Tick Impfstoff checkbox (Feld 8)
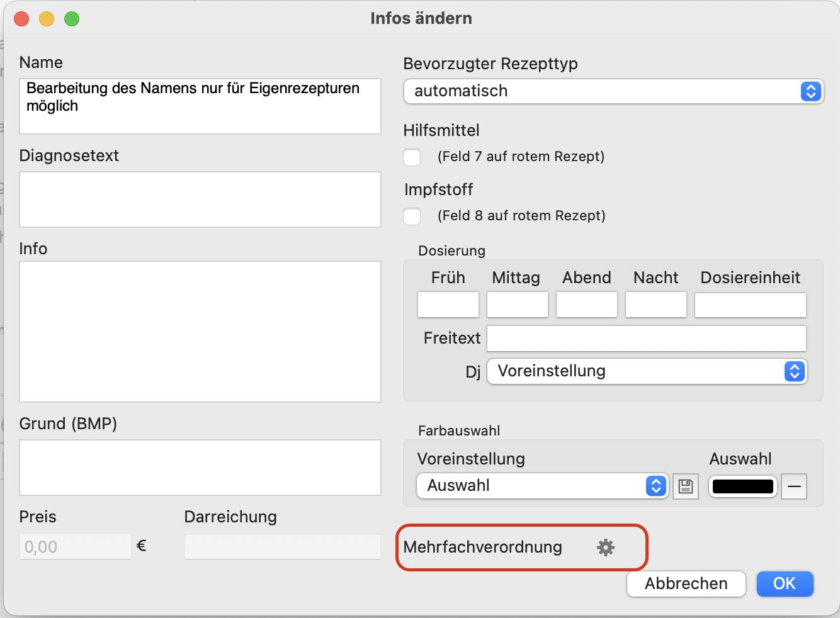Viewport: 840px width, 618px height. tap(412, 216)
